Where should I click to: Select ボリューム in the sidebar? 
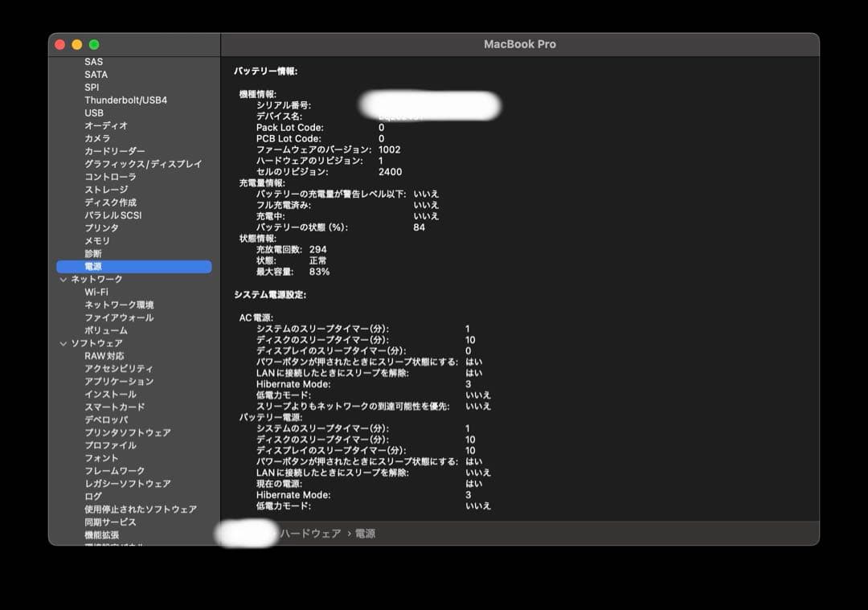click(106, 330)
